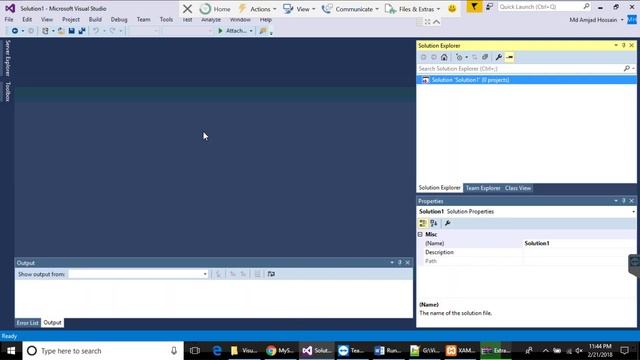Open the Help menu
Screen dimensions: 640x360
point(266,20)
